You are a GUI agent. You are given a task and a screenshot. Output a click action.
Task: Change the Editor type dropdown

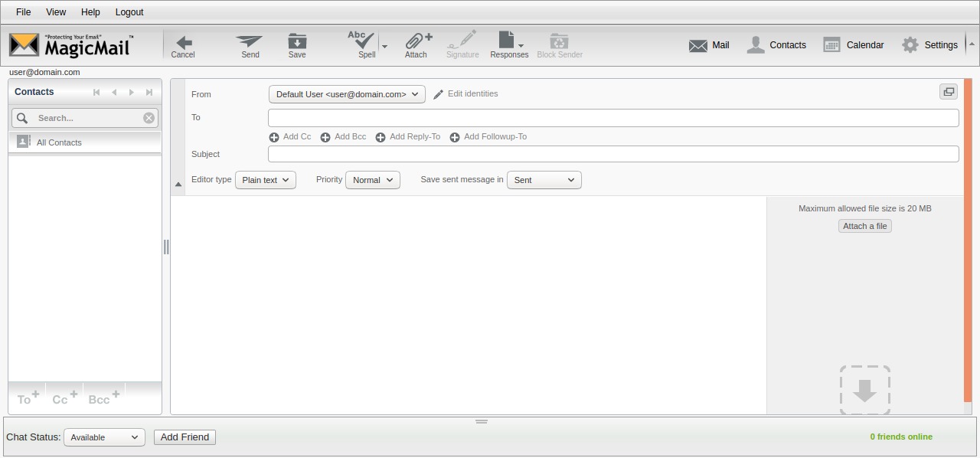(x=266, y=180)
